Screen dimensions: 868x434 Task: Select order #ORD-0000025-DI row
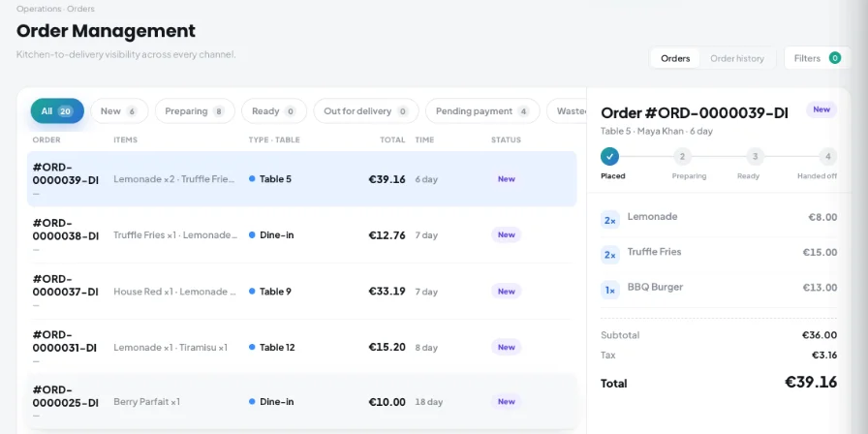(x=301, y=401)
